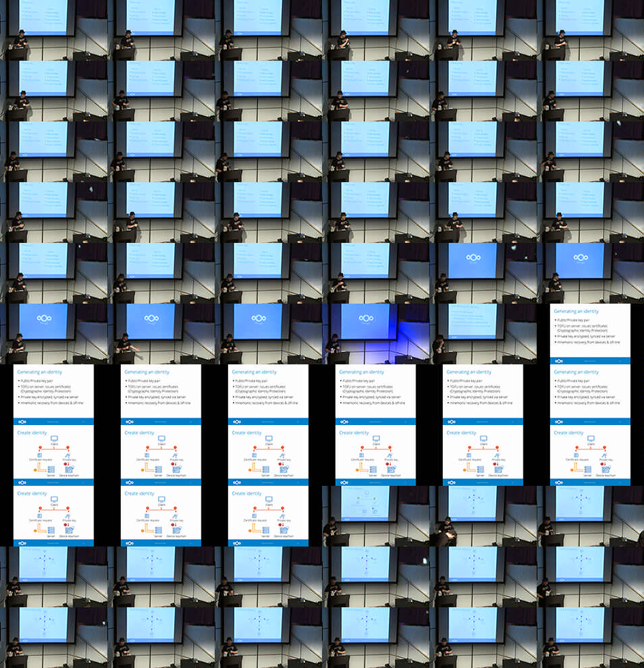
Task: Jump to the final thumbnail in the grid
Action: click(590, 638)
